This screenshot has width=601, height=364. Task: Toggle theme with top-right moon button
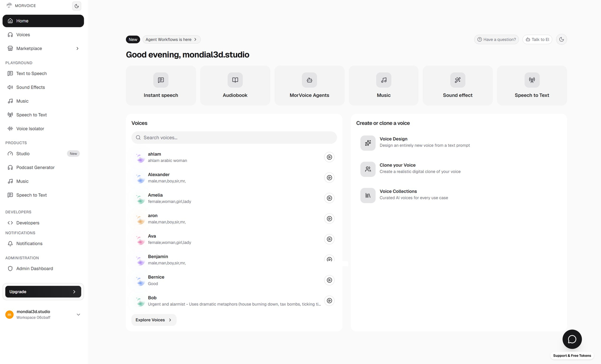click(561, 39)
